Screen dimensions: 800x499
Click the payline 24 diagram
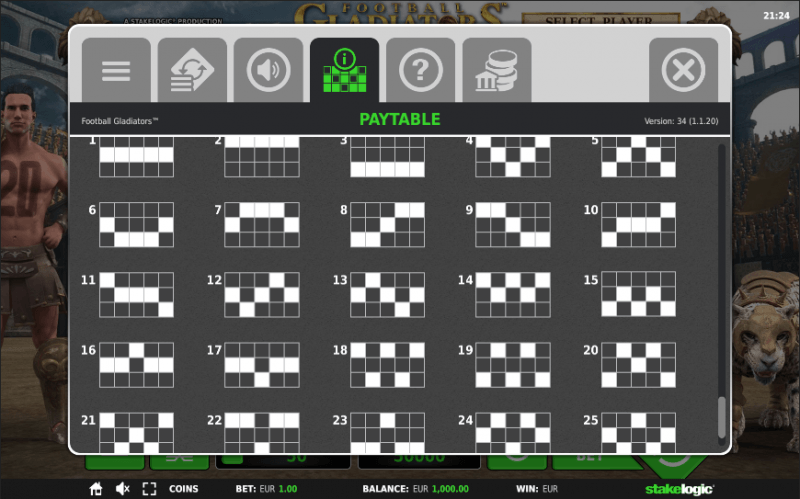513,433
